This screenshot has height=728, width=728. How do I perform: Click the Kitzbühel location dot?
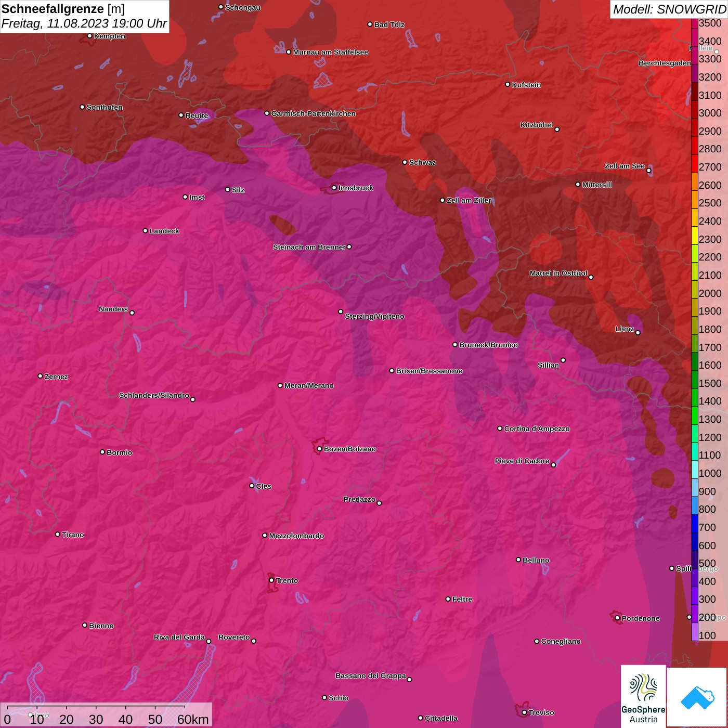(557, 129)
